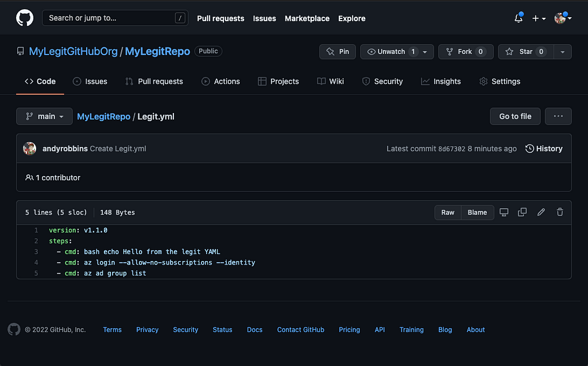Open the About footer link
Image resolution: width=588 pixels, height=366 pixels.
[x=475, y=330]
